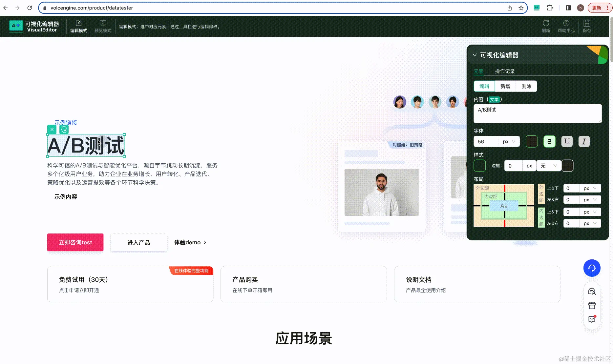Click the AI icon above the A/B测试 heading
The image size is (613, 364).
[64, 130]
